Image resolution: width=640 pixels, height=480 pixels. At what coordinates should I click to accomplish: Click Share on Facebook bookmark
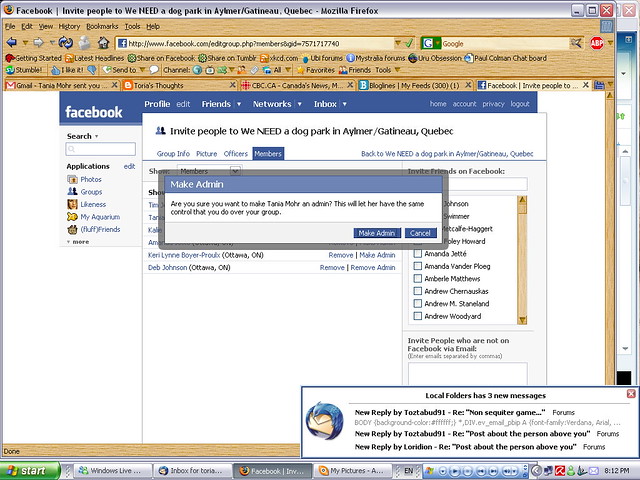click(x=161, y=58)
